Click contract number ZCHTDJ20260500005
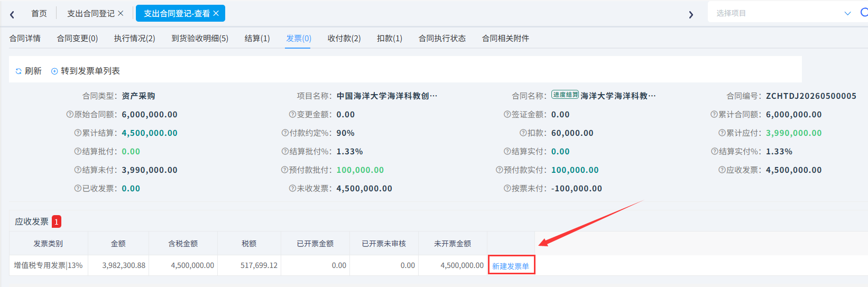Screen dimensions: 868x287 [x=811, y=96]
